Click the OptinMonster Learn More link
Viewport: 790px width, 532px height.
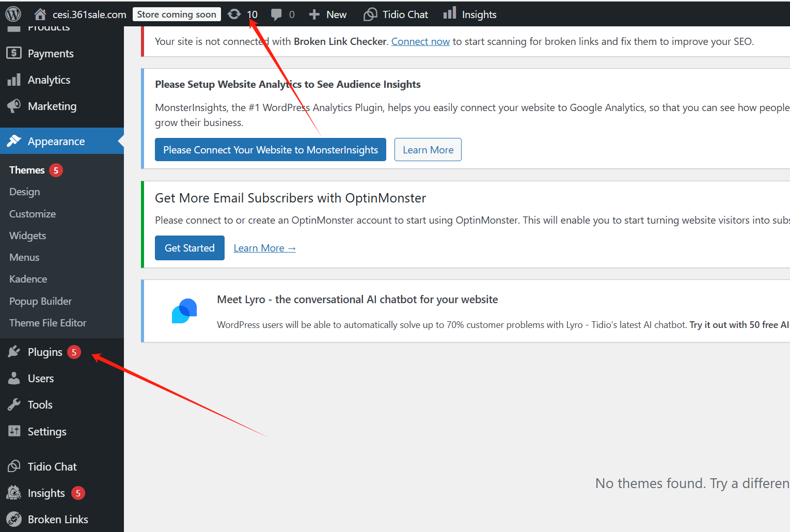coord(264,248)
